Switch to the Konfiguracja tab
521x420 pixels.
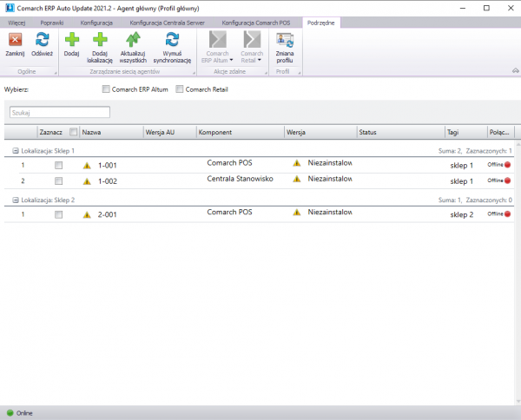[96, 23]
